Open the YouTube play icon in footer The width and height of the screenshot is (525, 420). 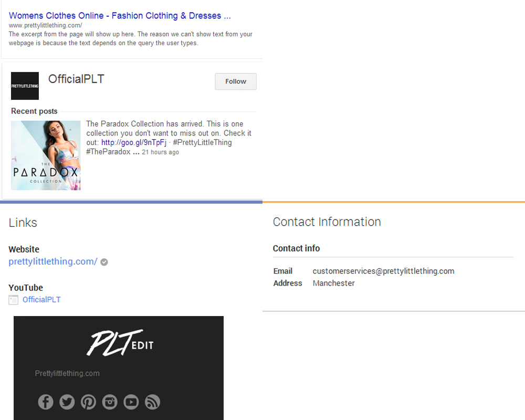pos(131,402)
